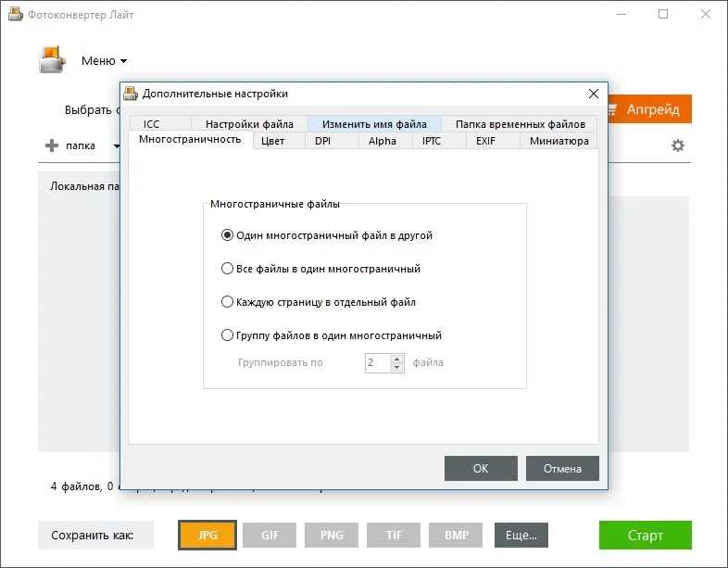Click the title bar Фотоконвертер Лайт icon
728x568 pixels.
click(16, 15)
